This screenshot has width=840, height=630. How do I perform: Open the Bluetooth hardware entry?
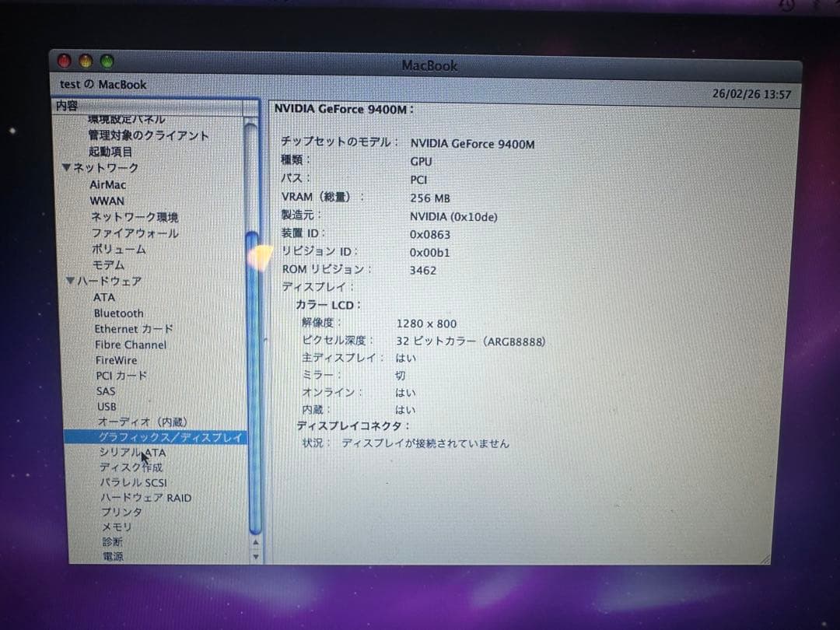pyautogui.click(x=118, y=313)
